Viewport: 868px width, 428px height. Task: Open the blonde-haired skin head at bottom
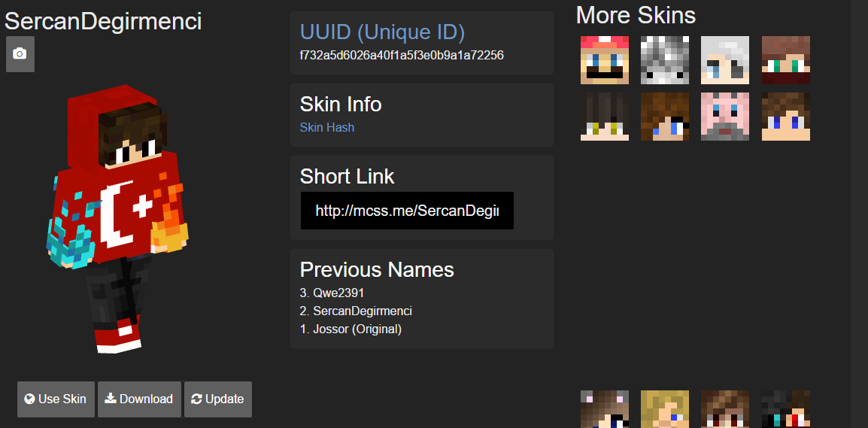click(665, 409)
